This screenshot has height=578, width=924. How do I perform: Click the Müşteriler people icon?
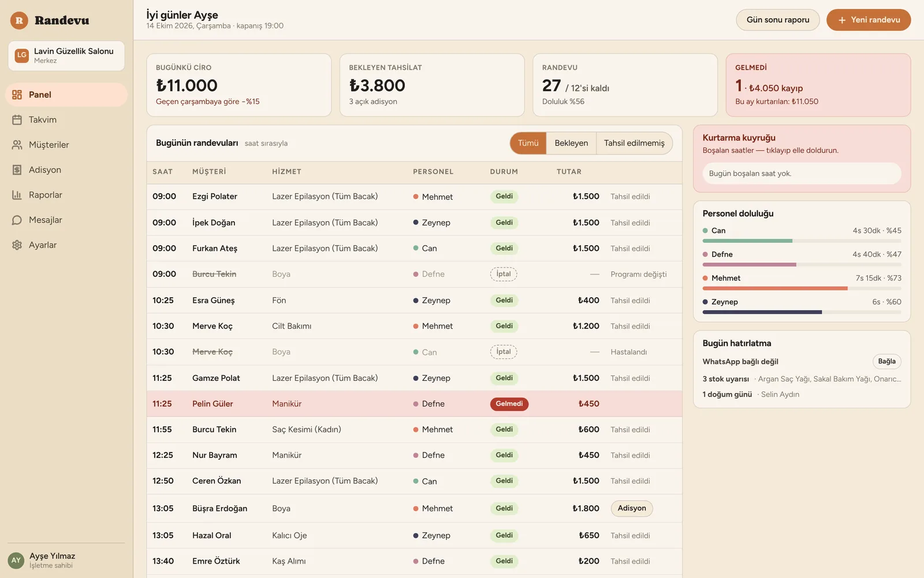coord(17,145)
